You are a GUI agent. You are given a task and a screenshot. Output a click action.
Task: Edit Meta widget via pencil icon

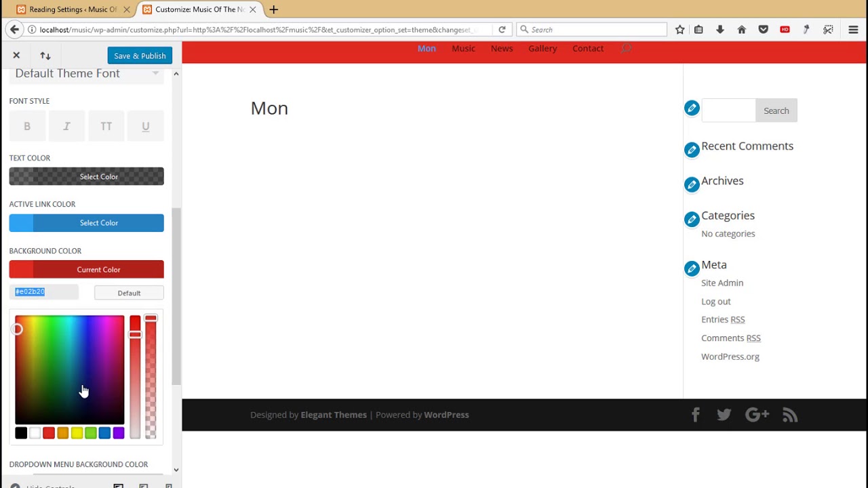[x=692, y=268]
